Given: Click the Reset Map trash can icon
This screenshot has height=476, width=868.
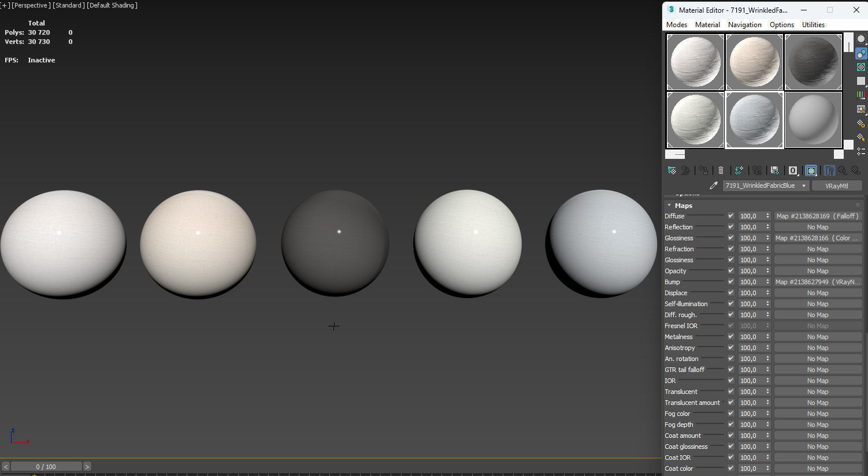Looking at the screenshot, I should [x=721, y=170].
